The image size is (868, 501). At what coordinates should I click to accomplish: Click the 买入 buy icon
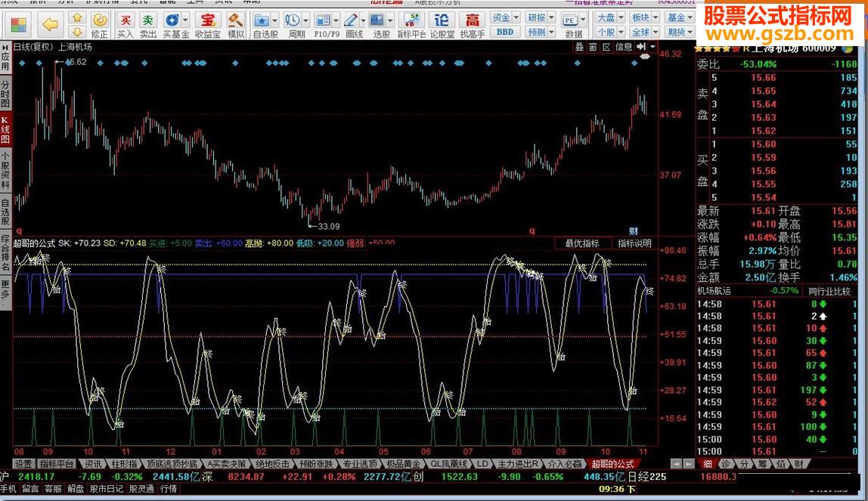point(126,25)
